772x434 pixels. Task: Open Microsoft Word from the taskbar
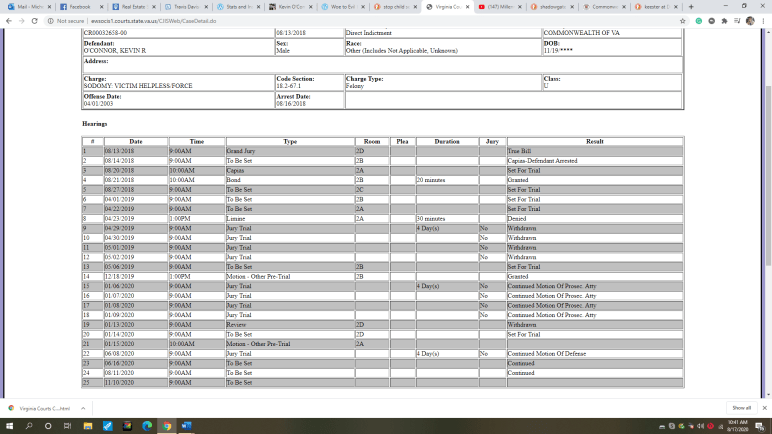tap(187, 425)
